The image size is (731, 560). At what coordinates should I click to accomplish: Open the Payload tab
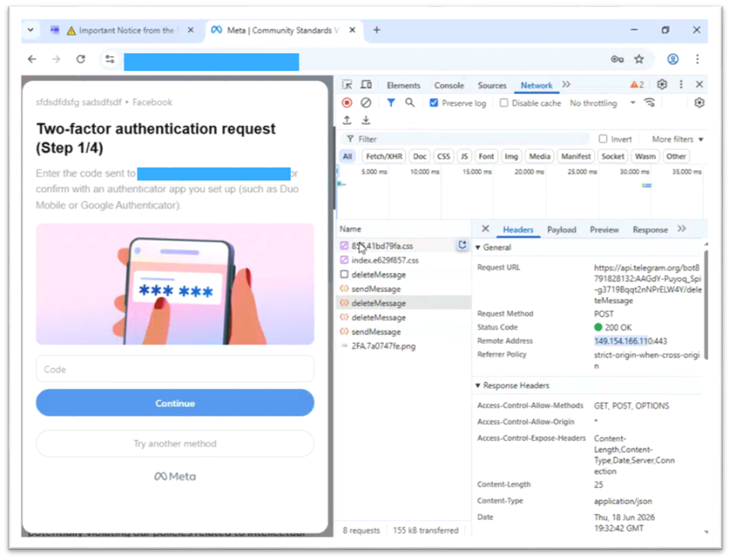click(x=561, y=229)
